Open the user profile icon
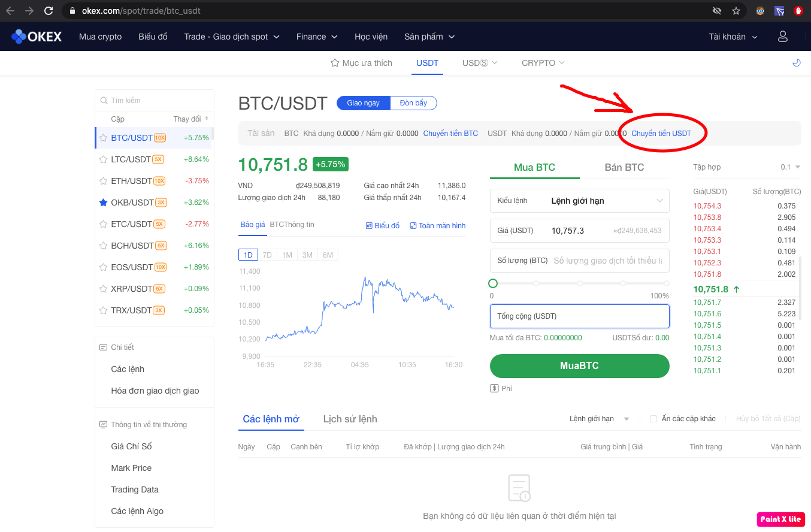811x532 pixels. [x=783, y=37]
